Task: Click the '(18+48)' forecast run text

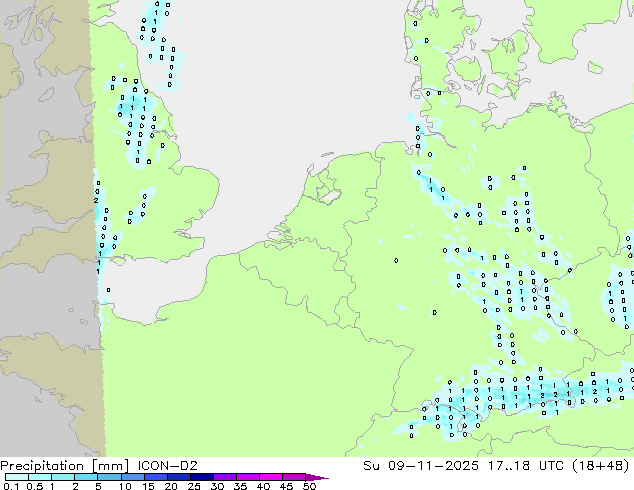Action: pyautogui.click(x=601, y=466)
